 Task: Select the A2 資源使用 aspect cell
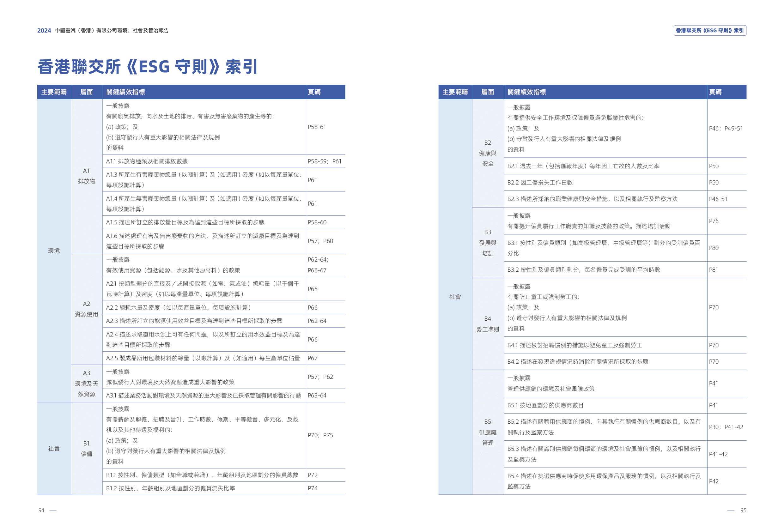(x=87, y=309)
